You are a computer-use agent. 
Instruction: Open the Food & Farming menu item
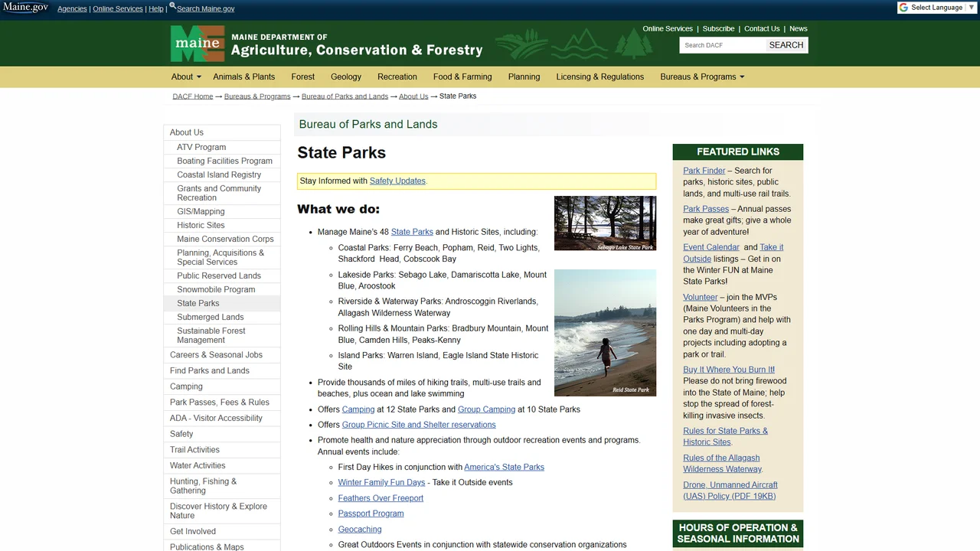click(462, 77)
